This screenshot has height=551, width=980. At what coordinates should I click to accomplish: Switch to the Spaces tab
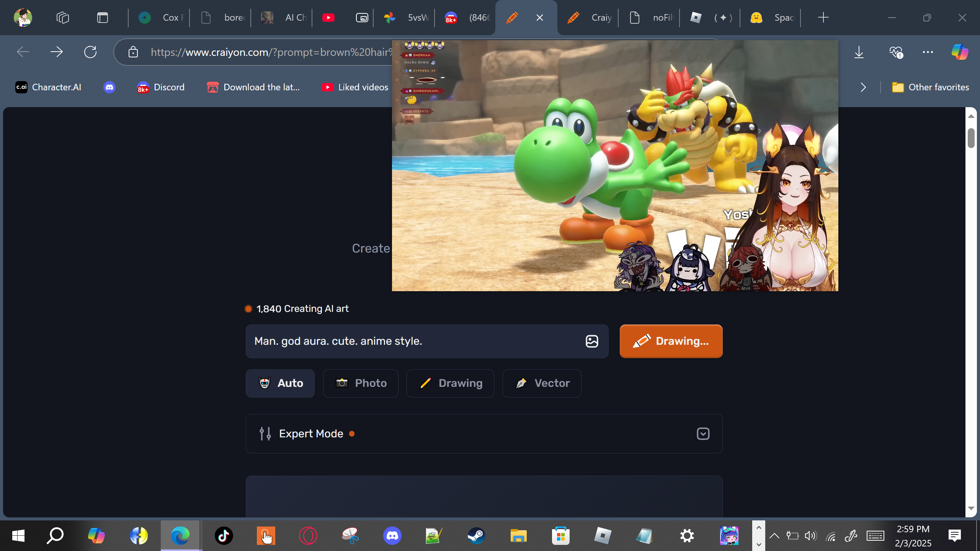(770, 18)
